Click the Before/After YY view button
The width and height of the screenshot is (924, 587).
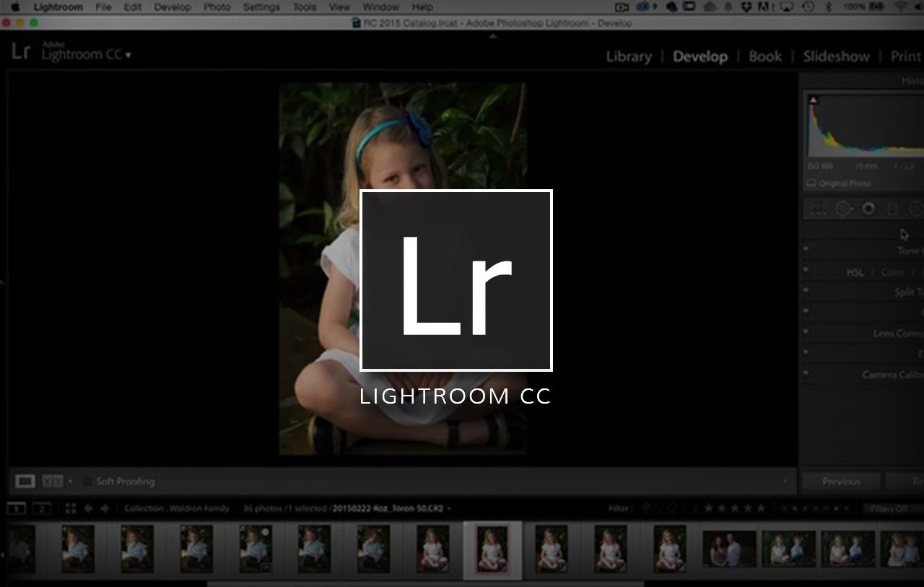tap(53, 481)
